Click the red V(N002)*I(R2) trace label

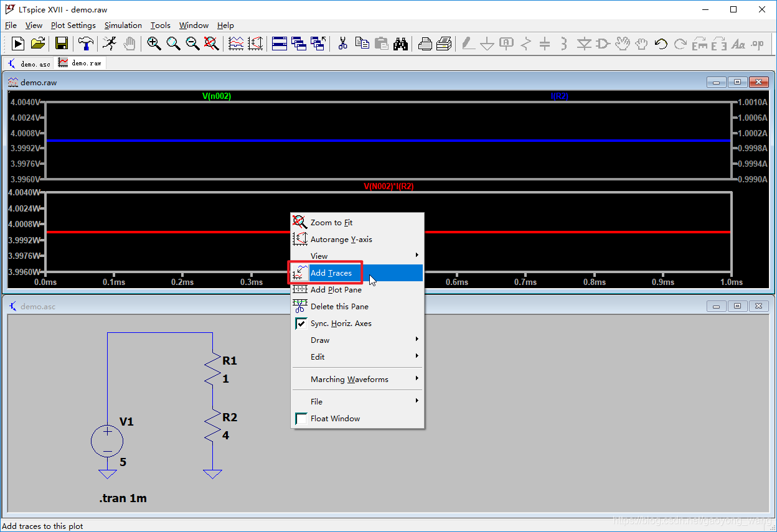[388, 187]
